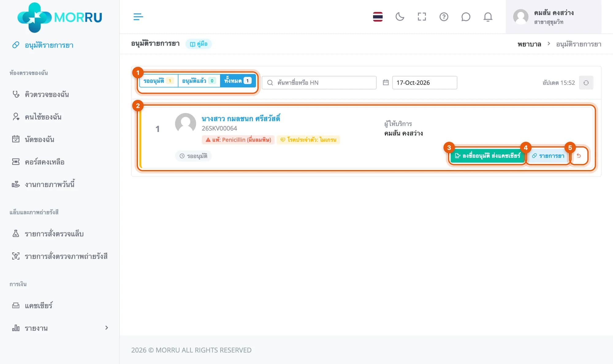Image resolution: width=613 pixels, height=364 pixels.
Task: Open the คู่มือ manual badge
Action: click(x=199, y=44)
